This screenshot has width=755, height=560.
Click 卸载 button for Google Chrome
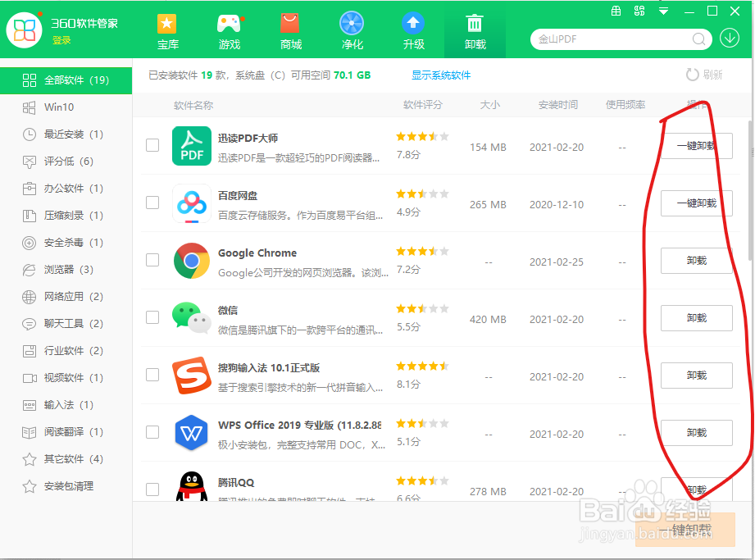pos(696,261)
